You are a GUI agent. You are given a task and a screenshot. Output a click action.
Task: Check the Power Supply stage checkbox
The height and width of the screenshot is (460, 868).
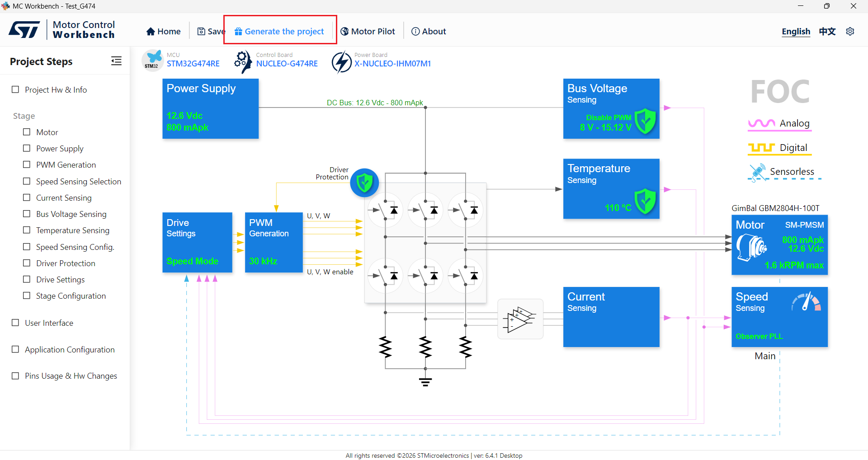27,148
